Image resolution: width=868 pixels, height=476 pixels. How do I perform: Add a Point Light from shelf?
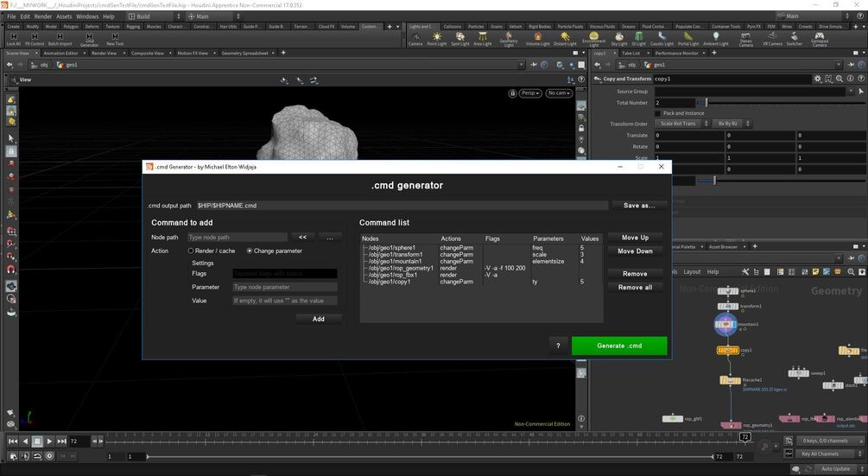437,39
